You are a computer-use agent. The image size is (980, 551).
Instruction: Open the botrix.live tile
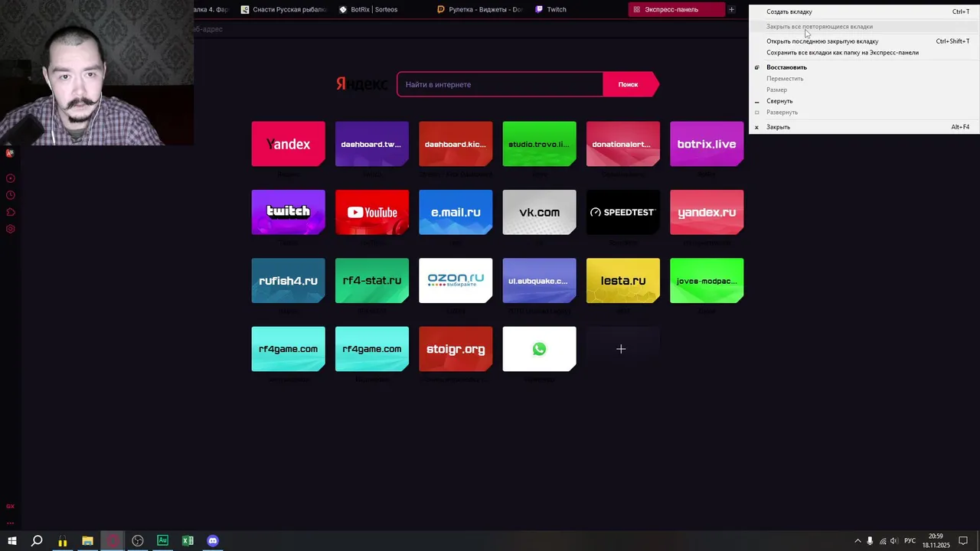tap(707, 144)
